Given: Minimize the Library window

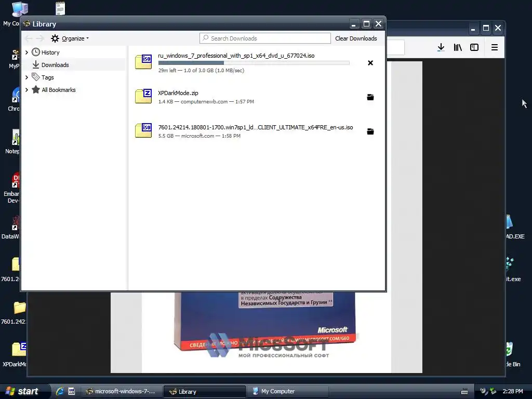Looking at the screenshot, I should (353, 24).
